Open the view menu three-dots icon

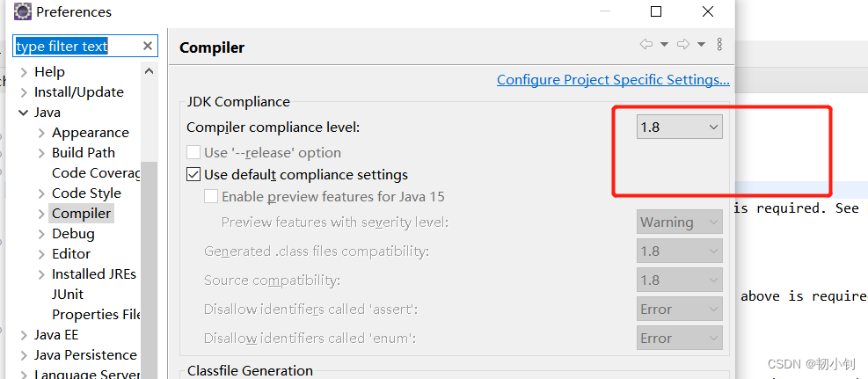719,45
